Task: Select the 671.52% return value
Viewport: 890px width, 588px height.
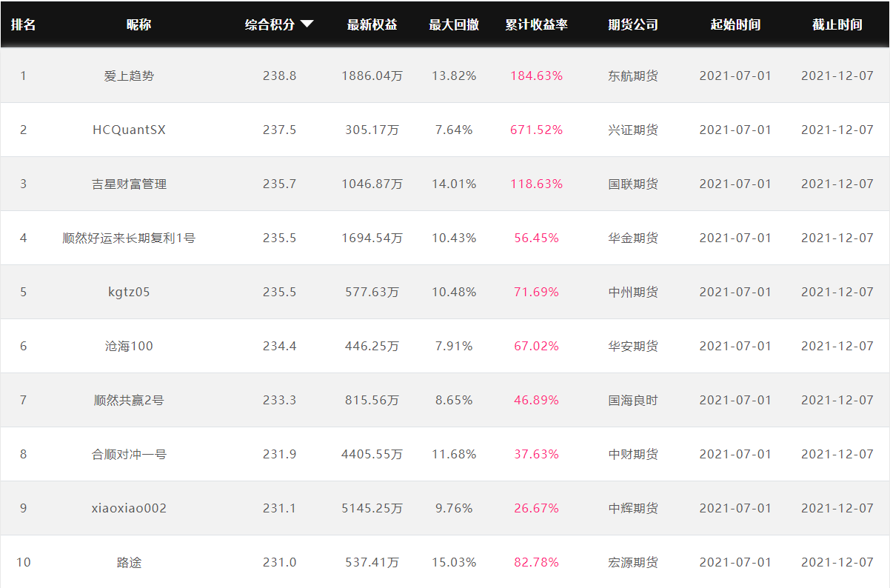Action: tap(536, 130)
